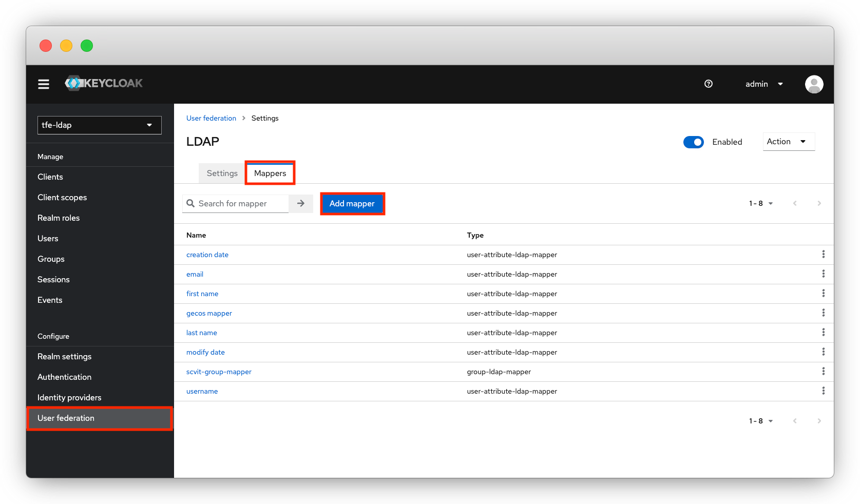This screenshot has height=504, width=860.
Task: Click the LDAP page heading
Action: pos(203,142)
